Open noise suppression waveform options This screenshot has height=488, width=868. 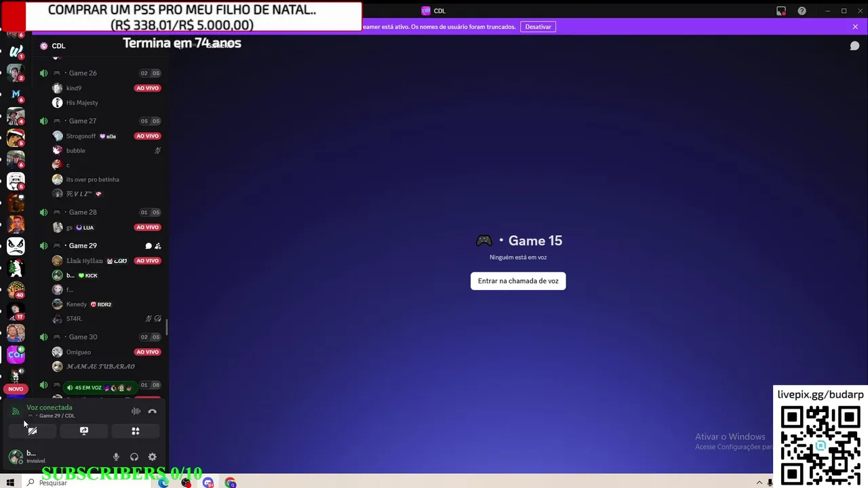coord(136,411)
